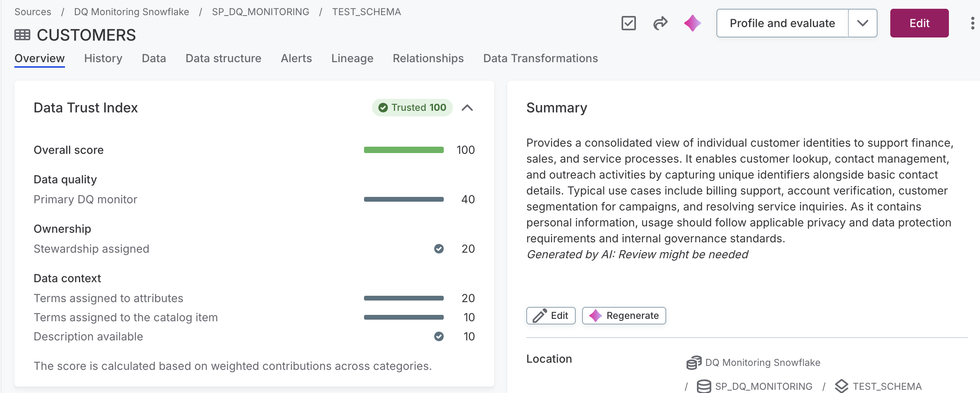Click the checkbox task icon in header
Screen dimensions: 980x393
(x=628, y=23)
